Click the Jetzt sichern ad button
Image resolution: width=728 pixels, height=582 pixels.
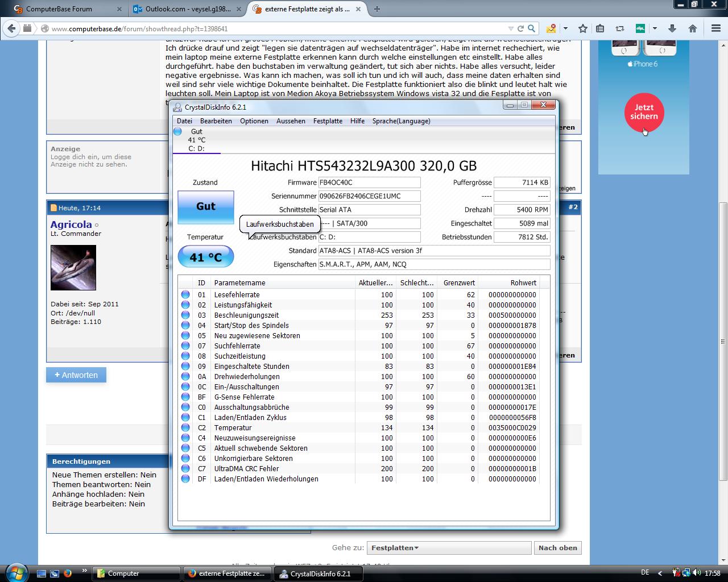(644, 112)
